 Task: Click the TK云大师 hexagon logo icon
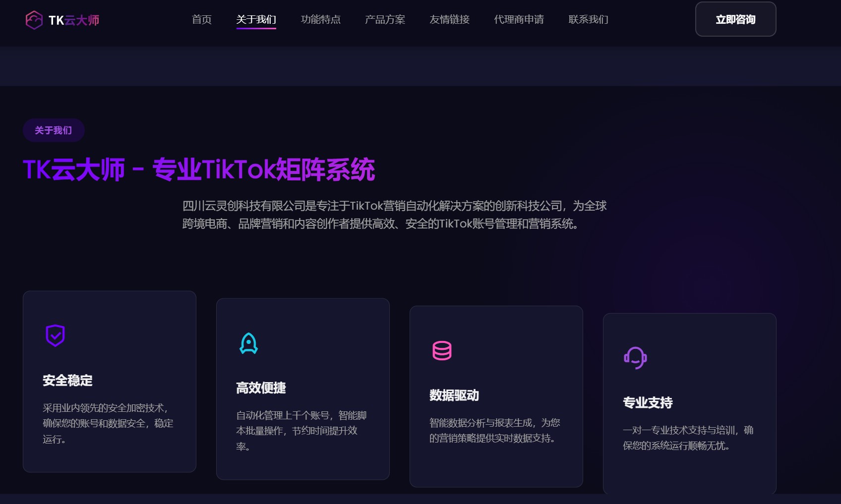click(x=34, y=19)
